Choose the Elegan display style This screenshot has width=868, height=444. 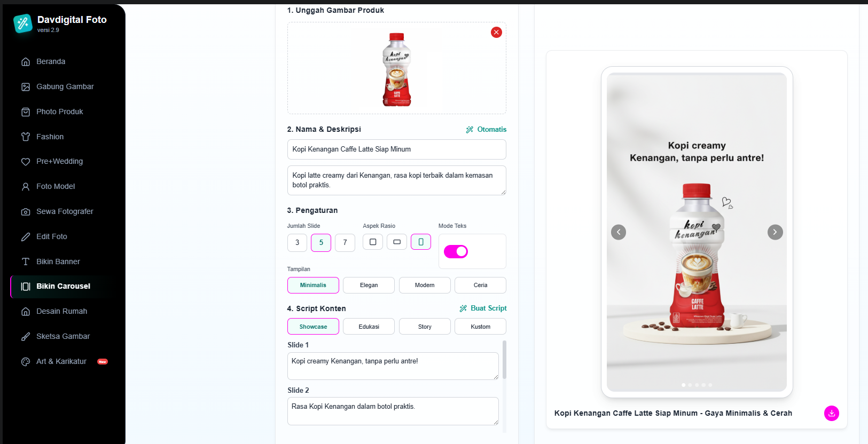369,285
